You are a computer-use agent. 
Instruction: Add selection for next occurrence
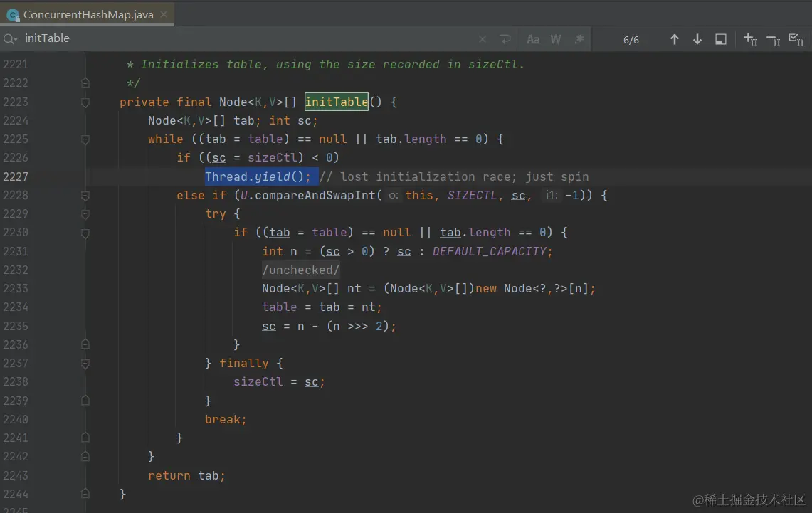pyautogui.click(x=750, y=39)
